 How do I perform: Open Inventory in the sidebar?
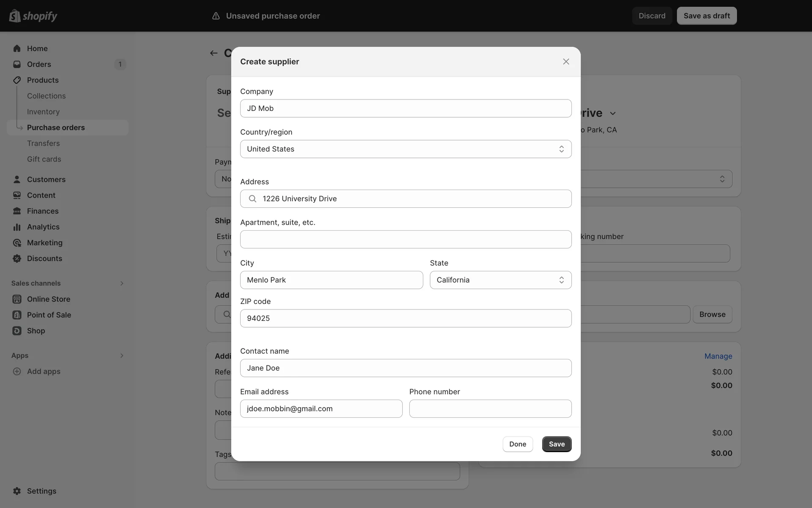[x=43, y=112]
